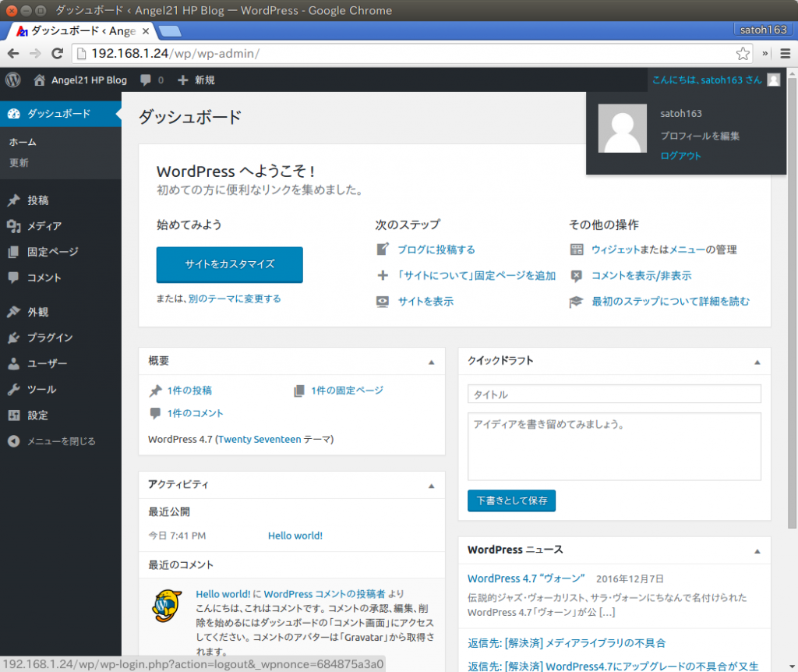Click the user icon beside ユーザー

tap(14, 363)
